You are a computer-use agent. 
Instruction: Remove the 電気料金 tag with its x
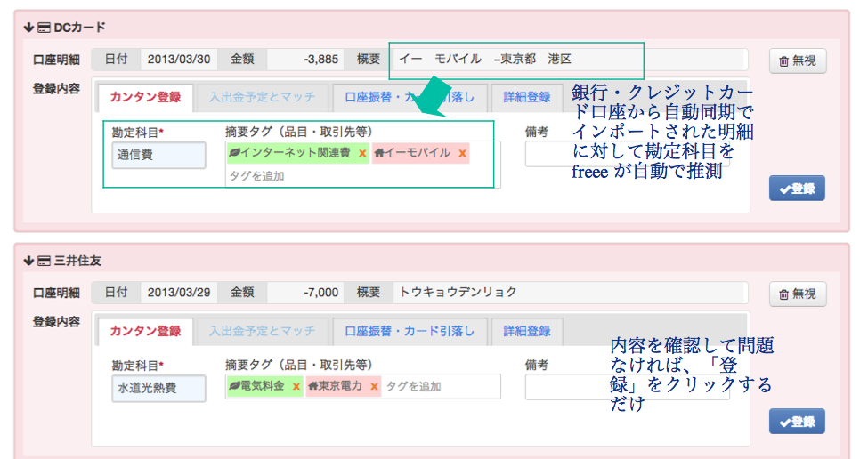[x=296, y=387]
